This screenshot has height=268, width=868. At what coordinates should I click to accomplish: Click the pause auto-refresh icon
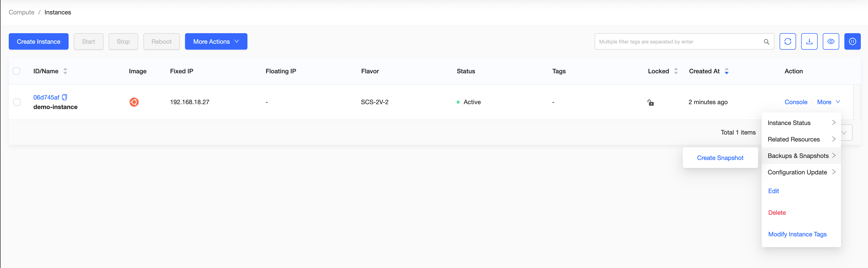pos(852,41)
